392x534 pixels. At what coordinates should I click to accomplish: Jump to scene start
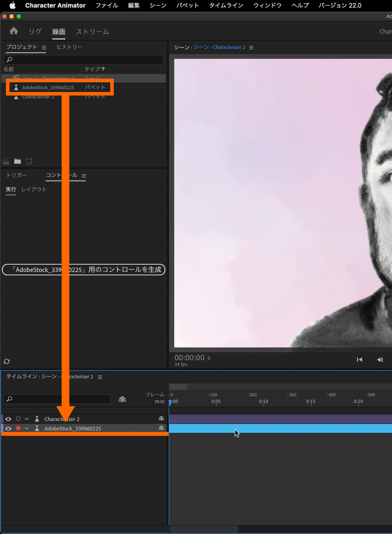pos(359,360)
